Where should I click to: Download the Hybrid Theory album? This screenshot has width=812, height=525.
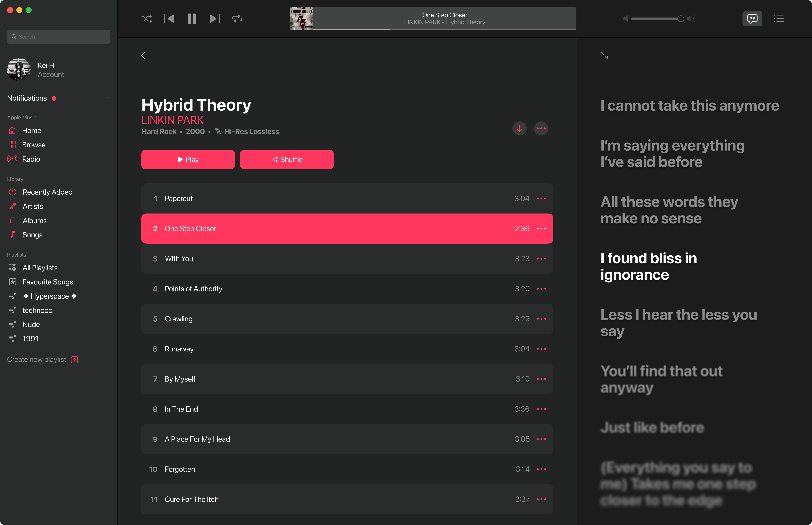pos(519,129)
